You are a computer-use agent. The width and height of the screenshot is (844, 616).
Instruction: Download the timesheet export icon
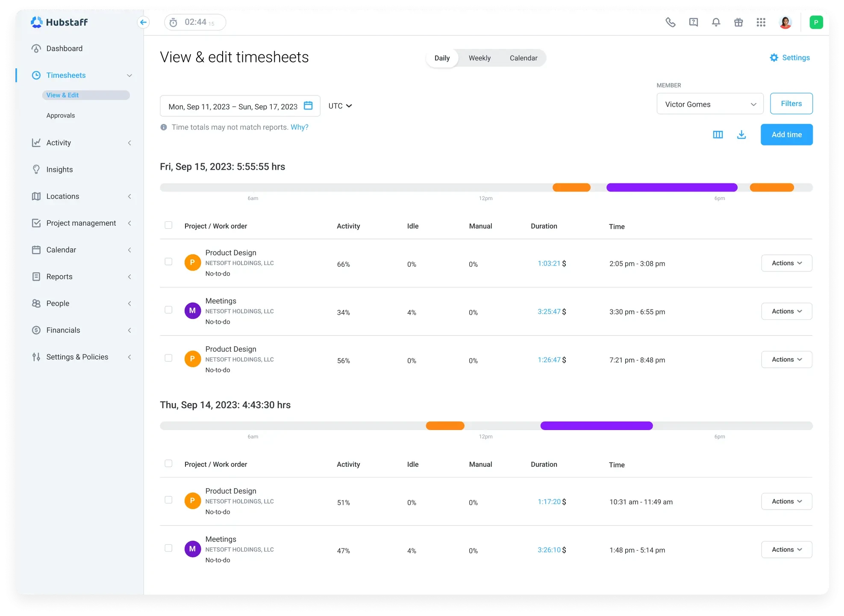pos(741,134)
